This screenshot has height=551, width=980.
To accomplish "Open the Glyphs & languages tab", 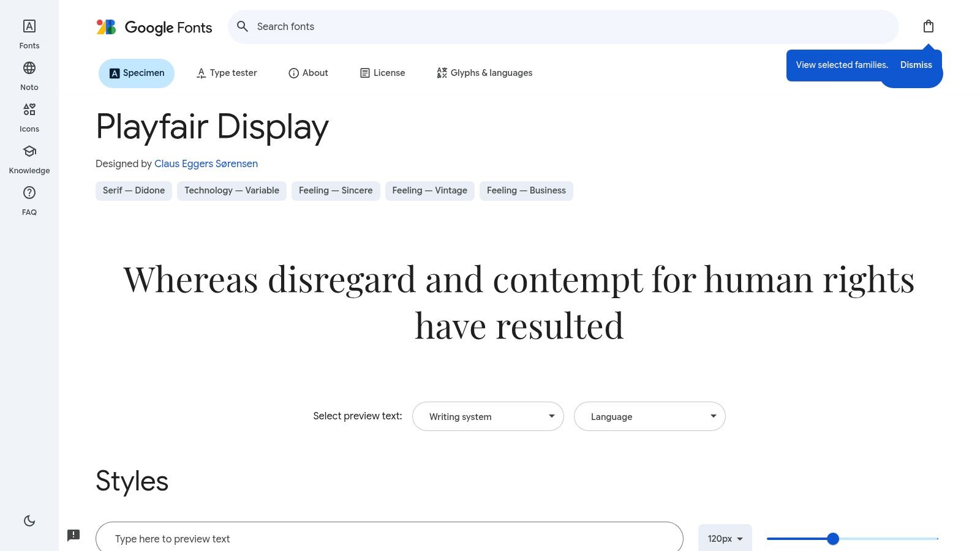I will pyautogui.click(x=484, y=73).
